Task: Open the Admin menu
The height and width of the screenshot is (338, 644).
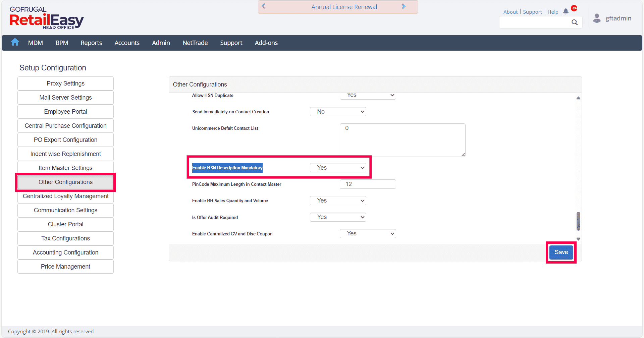Action: pyautogui.click(x=161, y=43)
